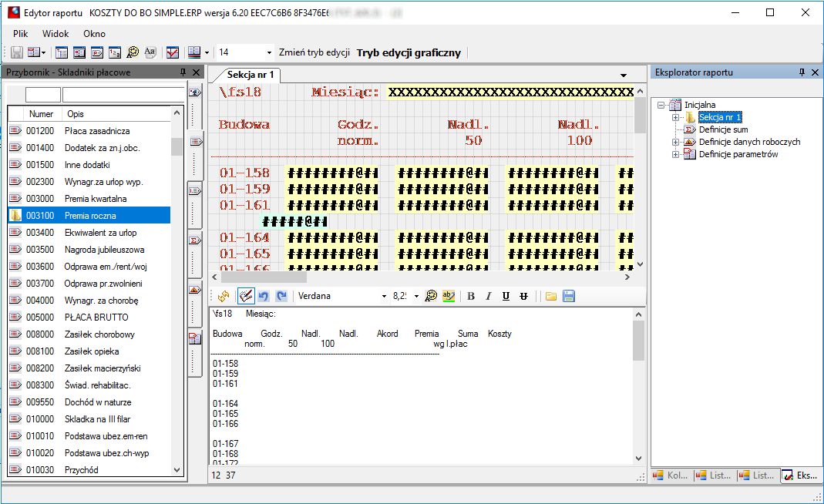Screen dimensions: 824x504
Task: Click the undo arrow in text editor toolbar
Action: tap(264, 297)
